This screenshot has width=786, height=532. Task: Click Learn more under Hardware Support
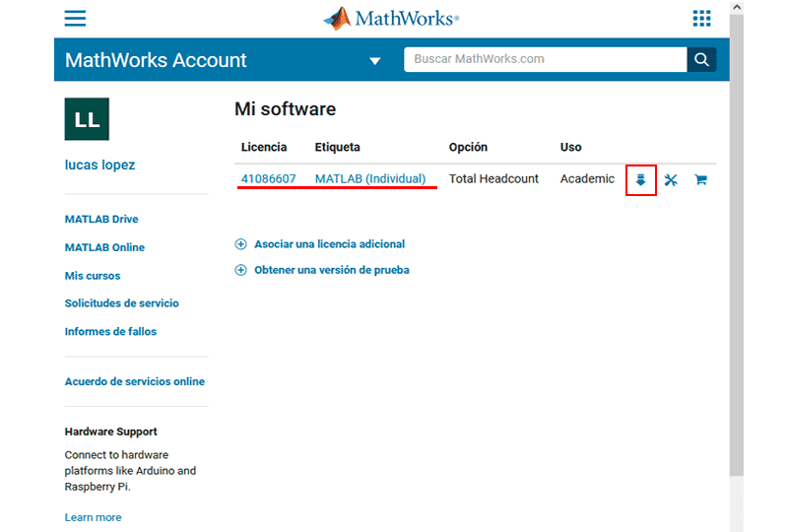click(93, 517)
